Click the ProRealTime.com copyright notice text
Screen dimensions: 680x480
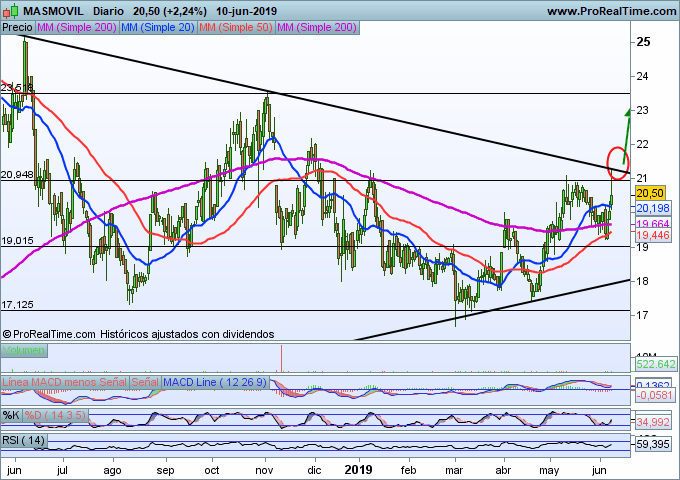138,334
